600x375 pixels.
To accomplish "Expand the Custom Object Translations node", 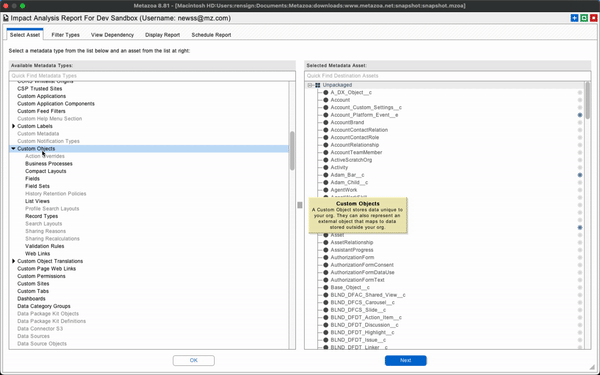I will tap(13, 261).
